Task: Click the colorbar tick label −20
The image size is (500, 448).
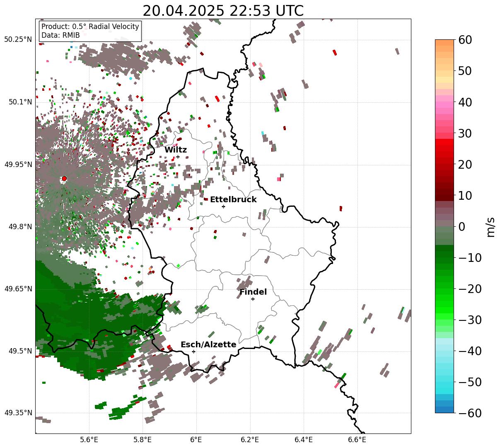Action: coord(469,288)
